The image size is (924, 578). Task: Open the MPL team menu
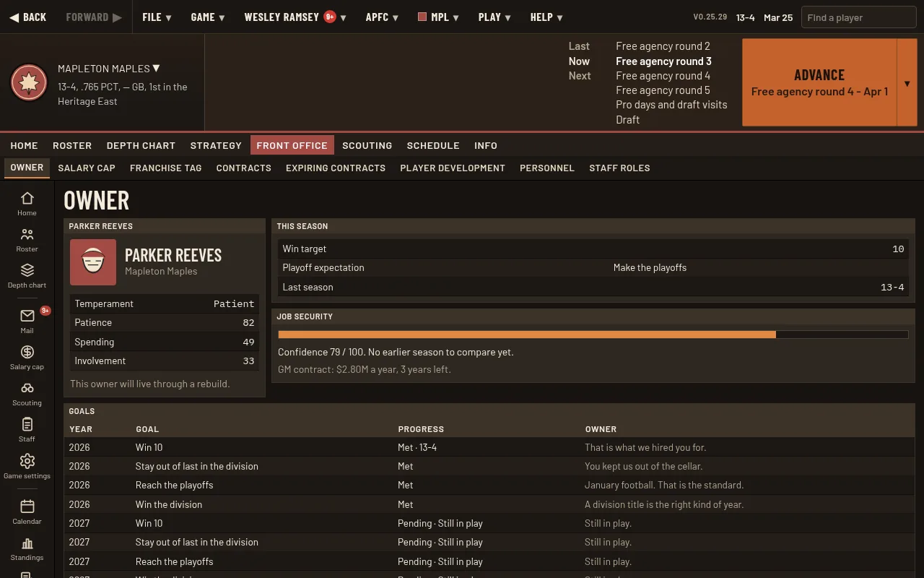438,17
